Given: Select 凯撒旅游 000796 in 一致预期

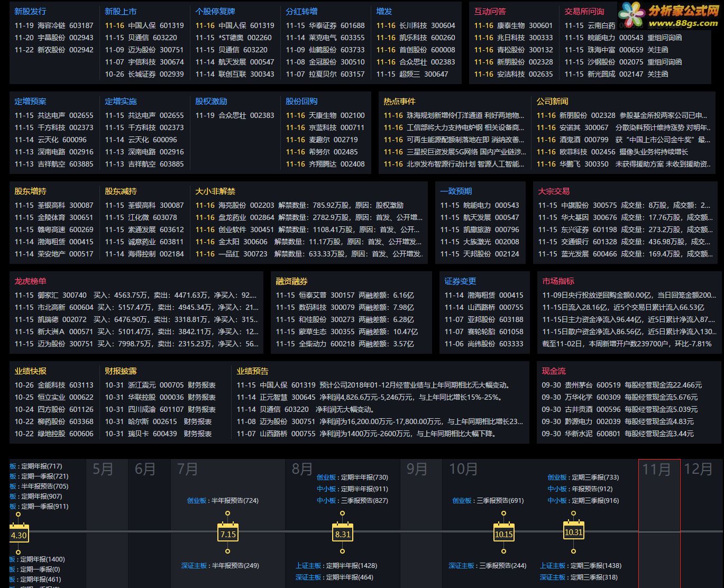Looking at the screenshot, I should coord(480,229).
